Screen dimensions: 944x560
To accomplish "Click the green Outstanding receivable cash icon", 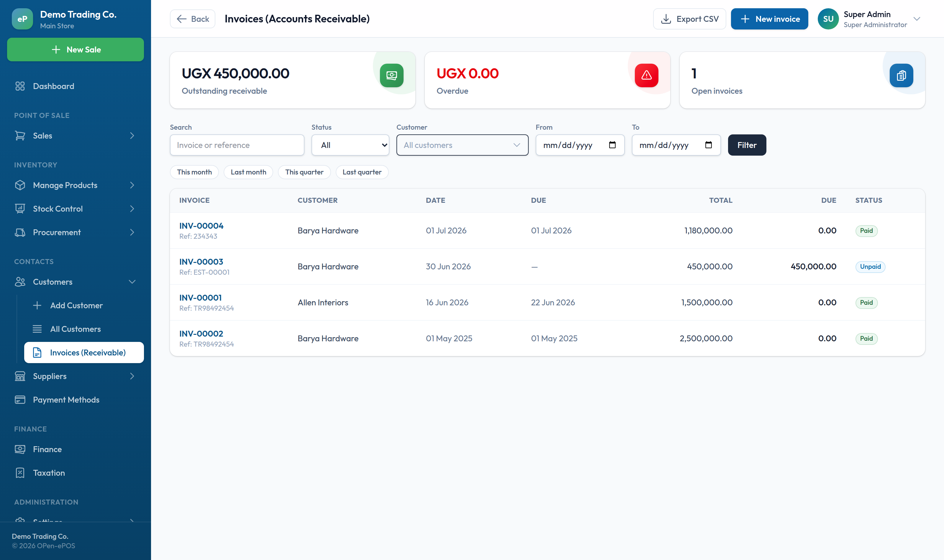I will (391, 75).
